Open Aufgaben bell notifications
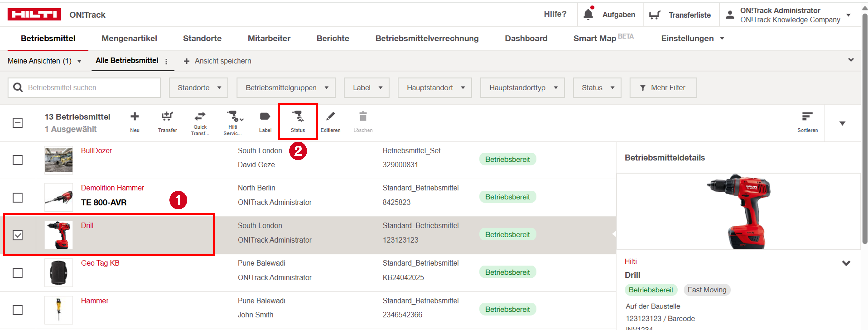The height and width of the screenshot is (330, 868). coord(588,14)
